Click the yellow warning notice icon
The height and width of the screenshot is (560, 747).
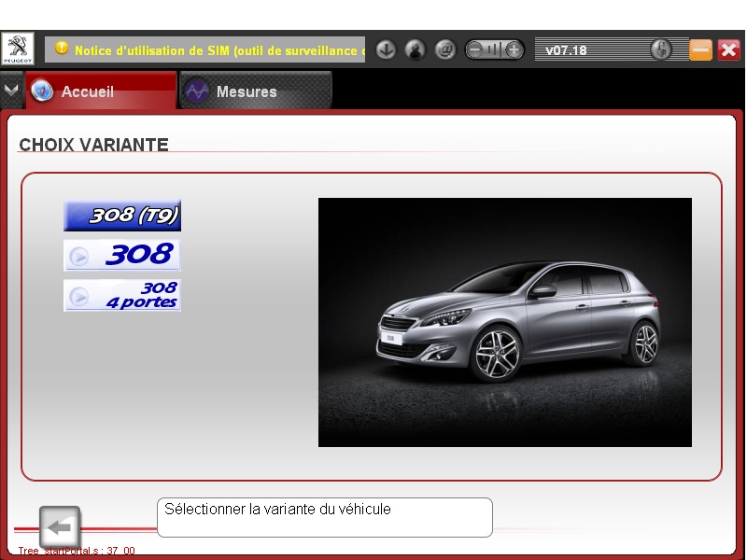click(62, 48)
